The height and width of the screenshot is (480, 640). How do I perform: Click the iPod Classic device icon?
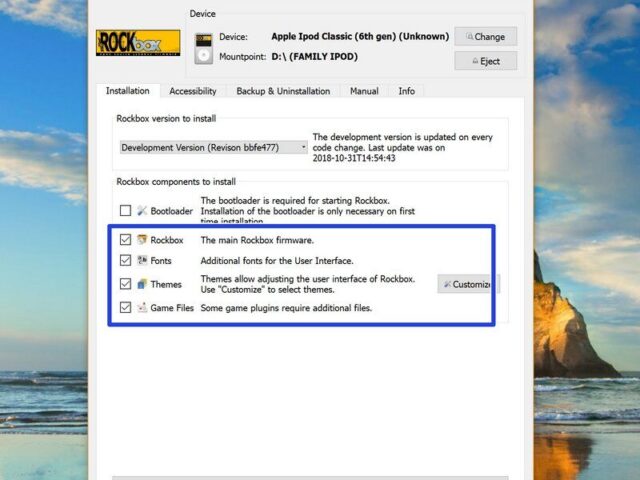pyautogui.click(x=203, y=49)
